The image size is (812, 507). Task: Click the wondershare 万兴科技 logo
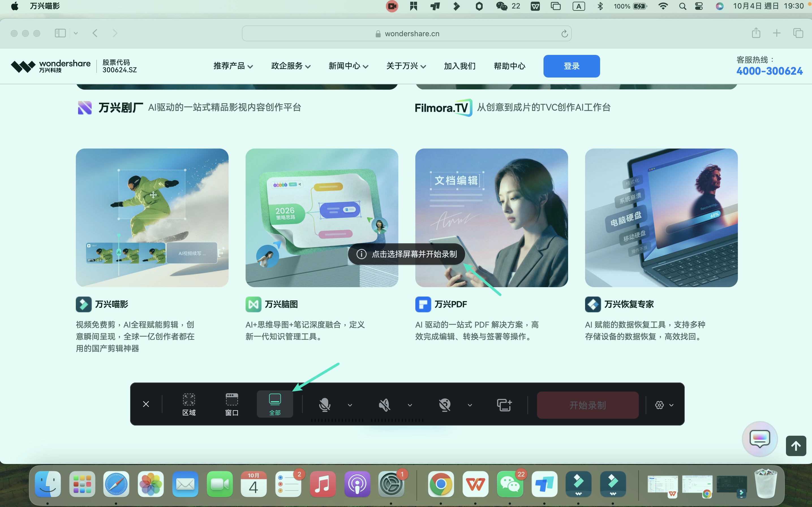tap(51, 66)
